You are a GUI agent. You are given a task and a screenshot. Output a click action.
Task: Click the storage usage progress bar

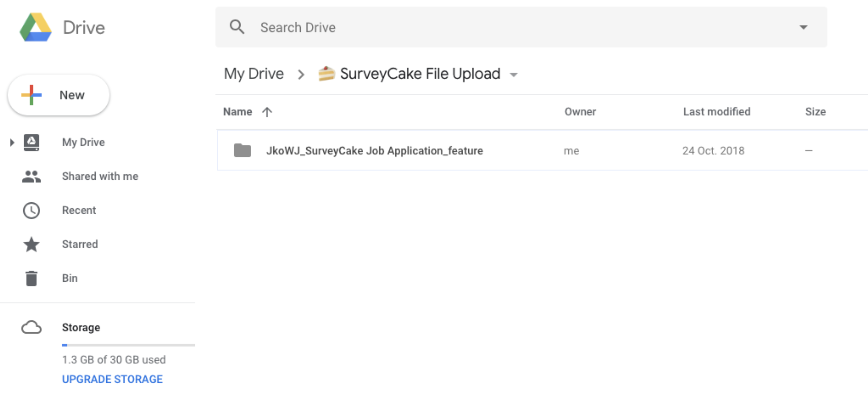pos(128,345)
